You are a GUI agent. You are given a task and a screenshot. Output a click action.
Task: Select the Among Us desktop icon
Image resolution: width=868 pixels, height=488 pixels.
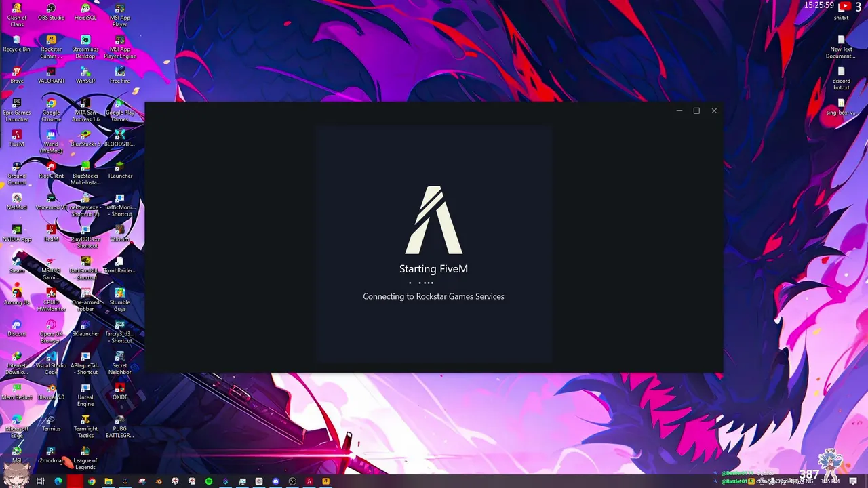pos(17,296)
